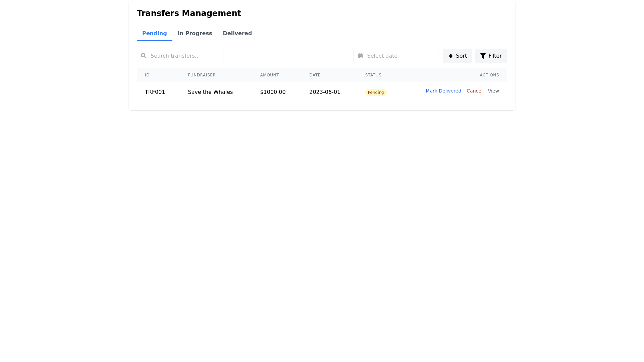Click the Status column header
This screenshot has height=362, width=644.
click(x=373, y=75)
